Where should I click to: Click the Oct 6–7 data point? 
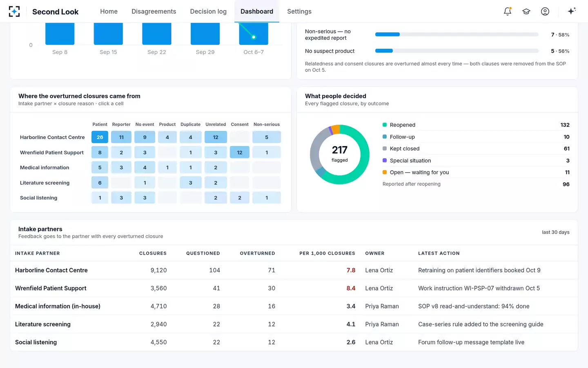254,37
